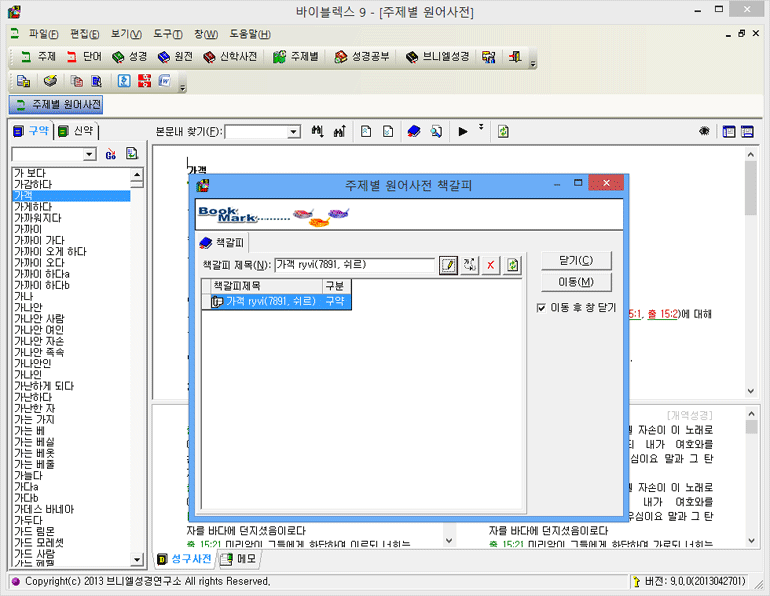Toggle the eye visibility icon

704,131
